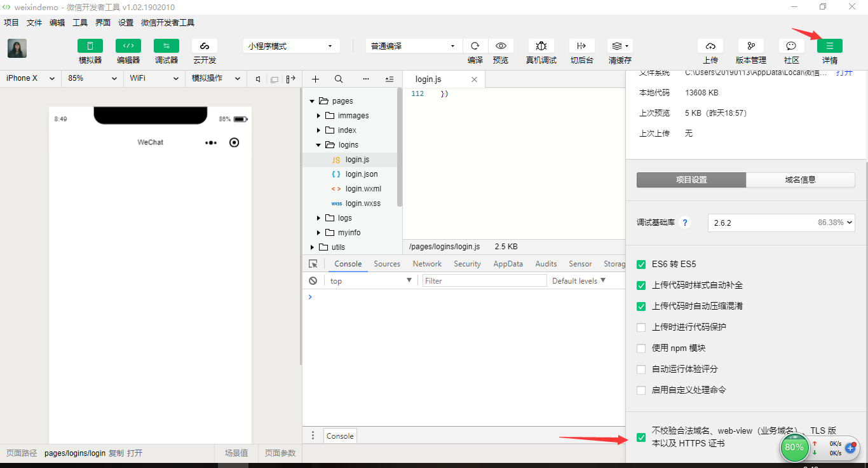This screenshot has height=468, width=868.
Task: Open the 清缓存 clear cache menu
Action: point(620,46)
